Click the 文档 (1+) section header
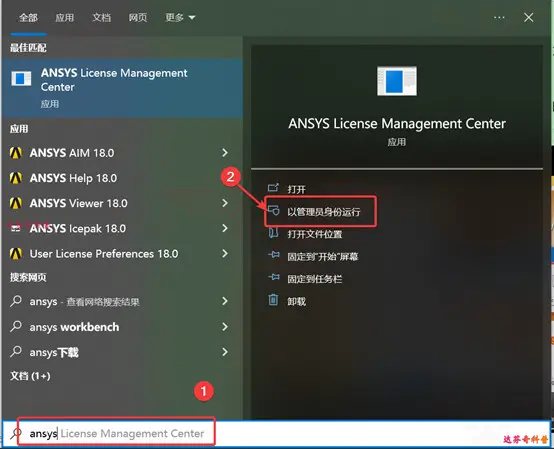This screenshot has height=449, width=554. coord(30,376)
